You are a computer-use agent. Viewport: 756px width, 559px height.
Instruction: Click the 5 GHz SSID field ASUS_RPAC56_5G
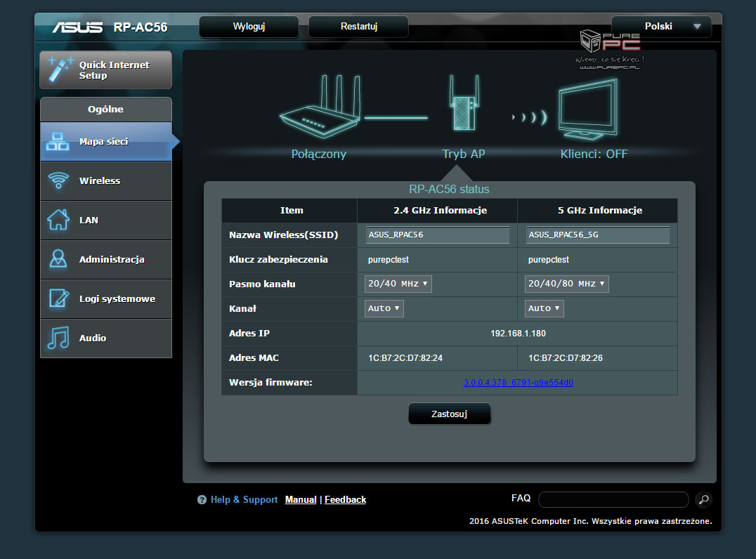597,235
